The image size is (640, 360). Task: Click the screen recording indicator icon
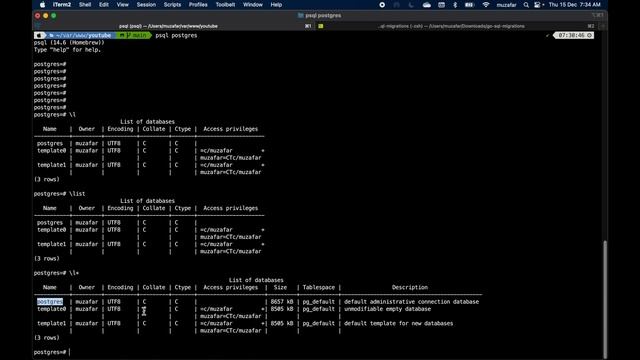pyautogui.click(x=382, y=5)
